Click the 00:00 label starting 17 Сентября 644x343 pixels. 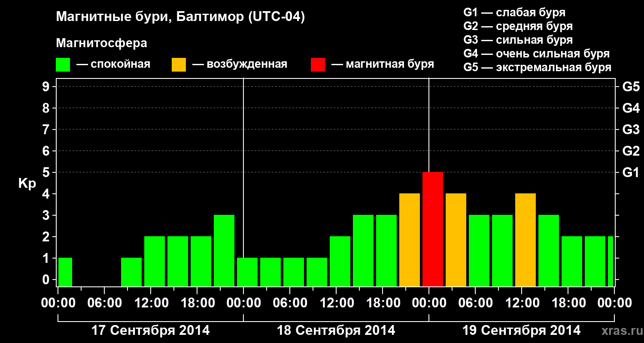pyautogui.click(x=58, y=303)
